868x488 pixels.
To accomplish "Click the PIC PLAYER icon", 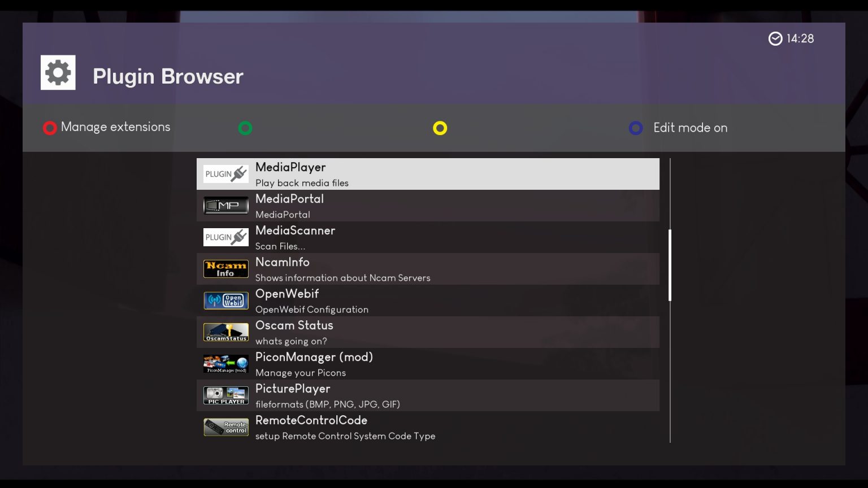I will 225,395.
